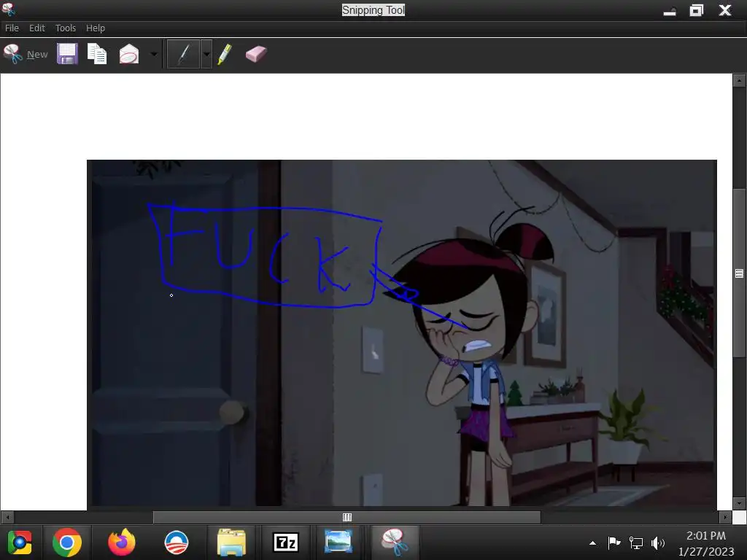Click the vertical scrollbar up arrow
Viewport: 747px width, 560px height.
[x=739, y=80]
